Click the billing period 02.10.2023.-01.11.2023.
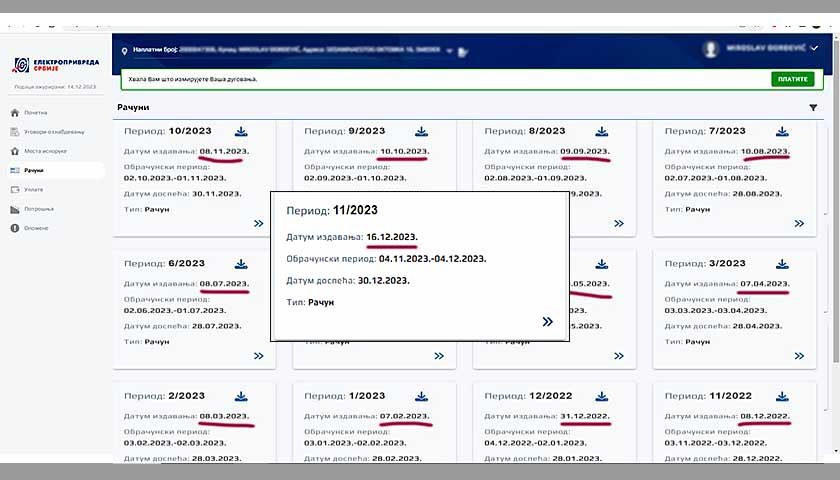Image resolution: width=840 pixels, height=480 pixels. click(x=175, y=178)
